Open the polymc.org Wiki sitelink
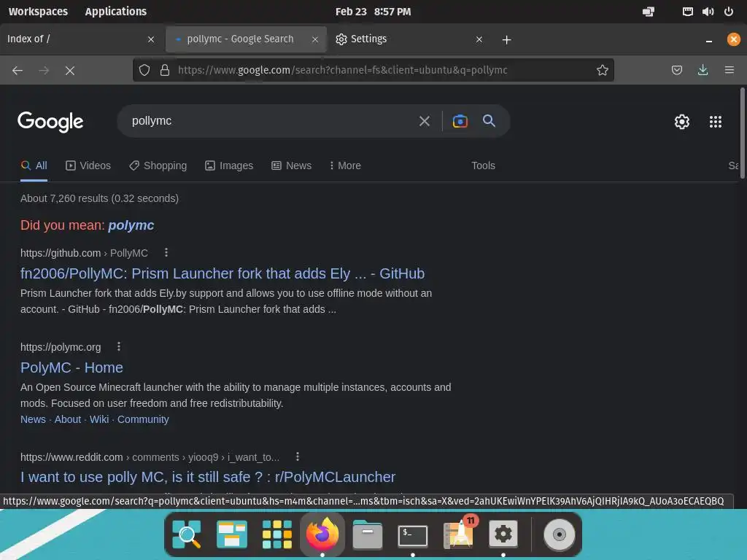This screenshot has height=560, width=747. tap(99, 419)
